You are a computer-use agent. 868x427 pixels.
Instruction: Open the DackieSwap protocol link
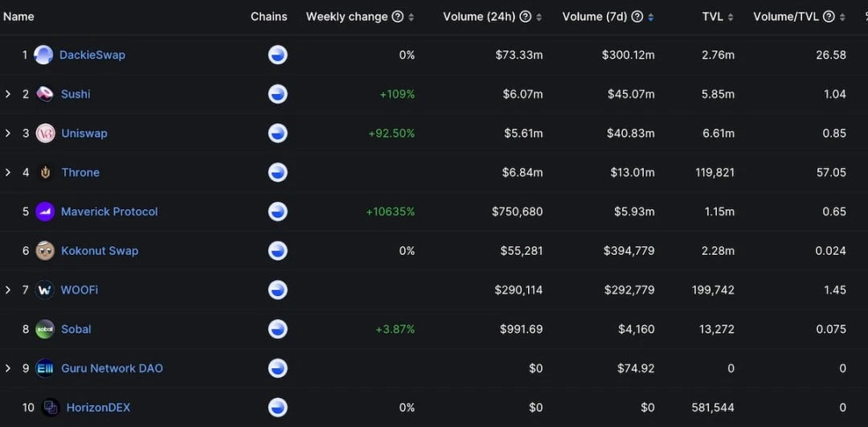pyautogui.click(x=92, y=55)
